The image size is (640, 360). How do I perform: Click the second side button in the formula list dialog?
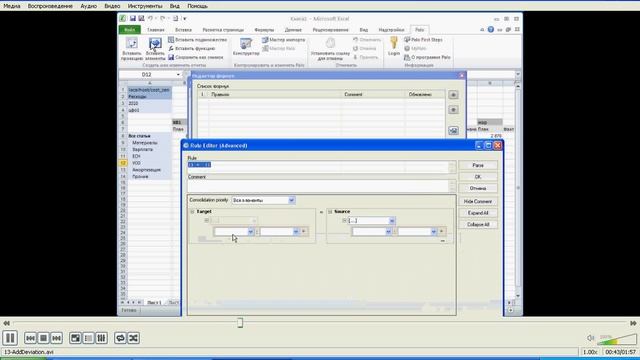tap(453, 110)
